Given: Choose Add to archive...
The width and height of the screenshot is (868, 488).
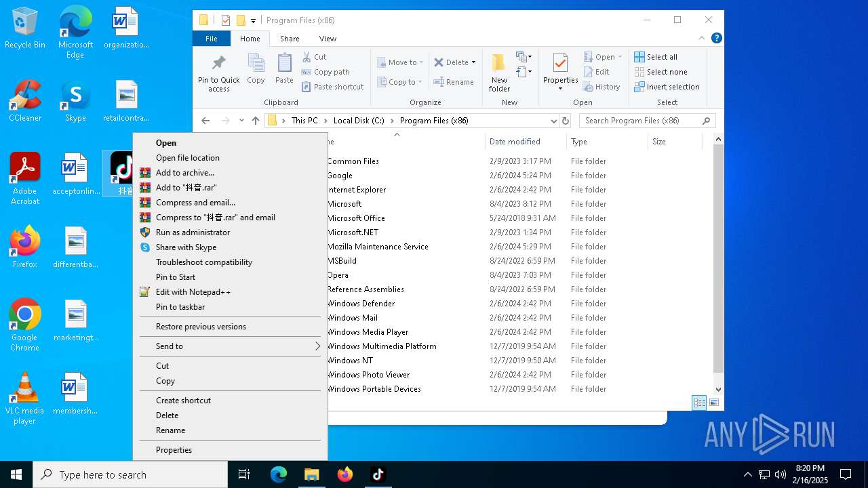Looking at the screenshot, I should pyautogui.click(x=230, y=173).
